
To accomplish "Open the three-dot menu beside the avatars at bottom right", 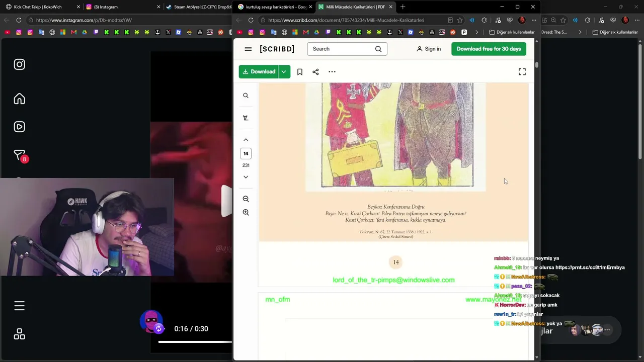I will pos(607,330).
